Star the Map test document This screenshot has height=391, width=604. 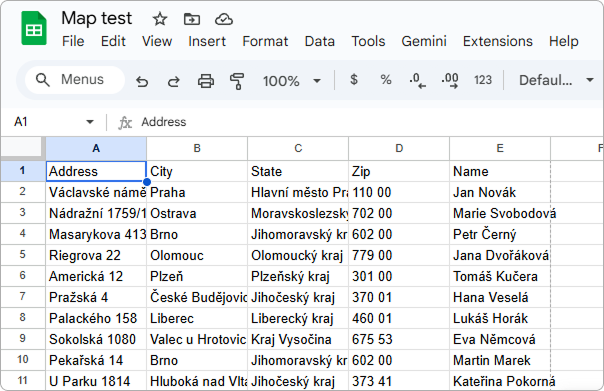click(x=159, y=19)
